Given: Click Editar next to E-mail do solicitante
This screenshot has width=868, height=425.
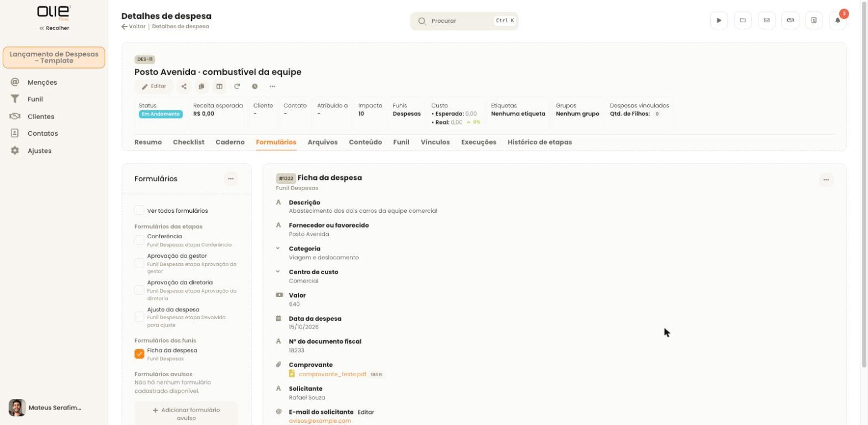Looking at the screenshot, I should pyautogui.click(x=366, y=412).
